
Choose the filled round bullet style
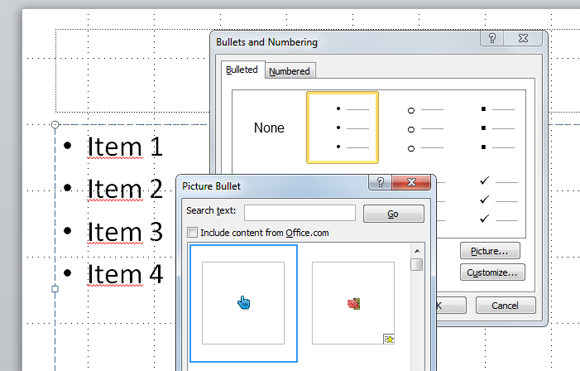coord(343,128)
